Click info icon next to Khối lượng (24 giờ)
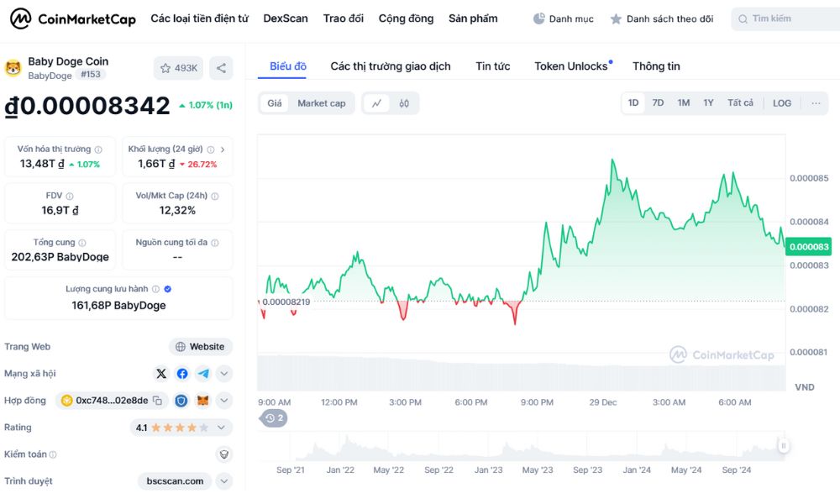Viewport: 840px width, 504px height. (x=211, y=150)
